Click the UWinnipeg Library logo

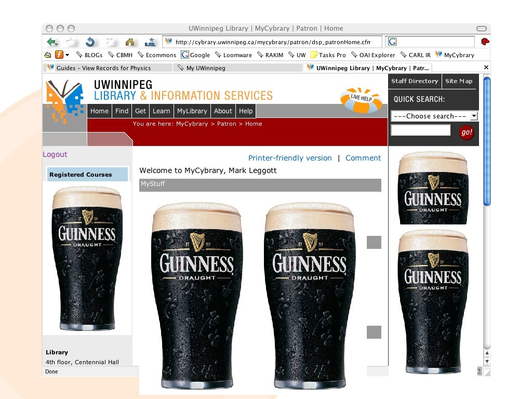[64, 101]
